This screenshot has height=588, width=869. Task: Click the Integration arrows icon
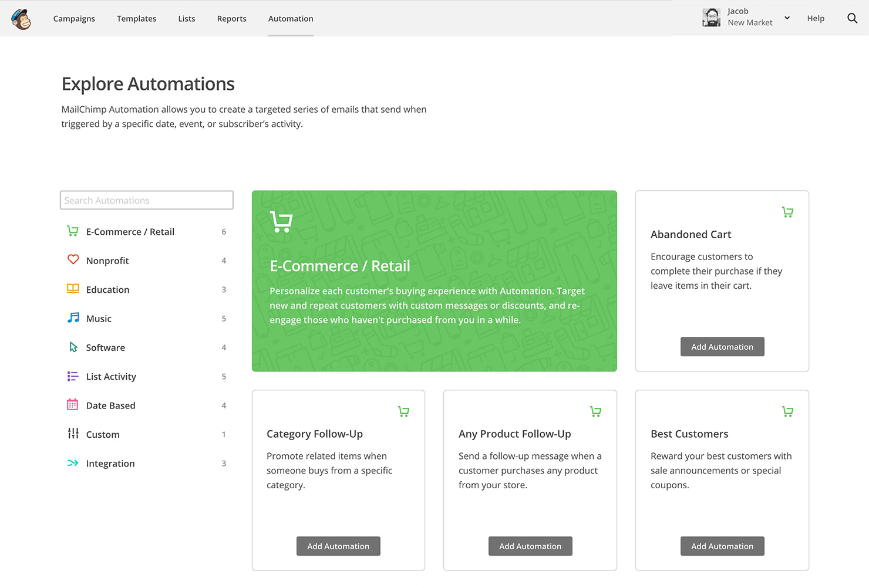click(x=73, y=463)
